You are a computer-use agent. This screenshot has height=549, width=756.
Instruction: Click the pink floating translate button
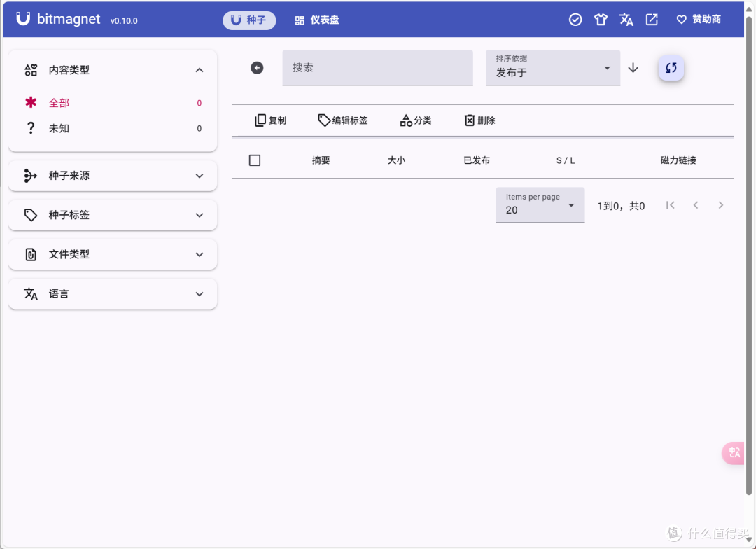click(734, 453)
